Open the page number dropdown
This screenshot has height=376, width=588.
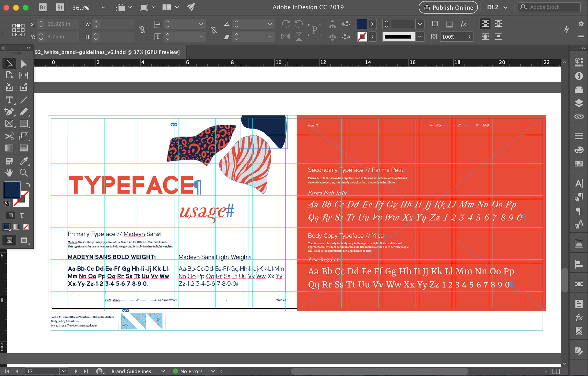pyautogui.click(x=64, y=371)
